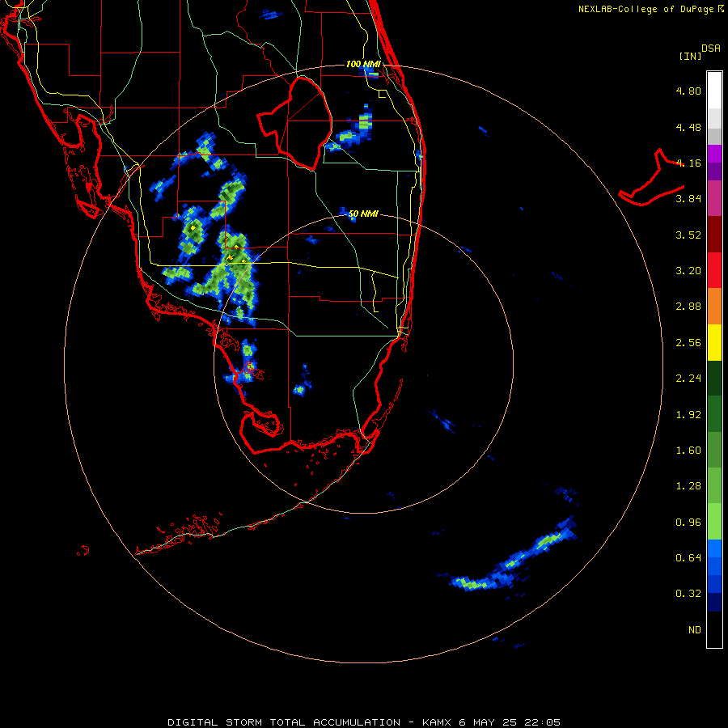Click the DSA product label
Viewport: 728px width, 728px height.
pyautogui.click(x=711, y=49)
